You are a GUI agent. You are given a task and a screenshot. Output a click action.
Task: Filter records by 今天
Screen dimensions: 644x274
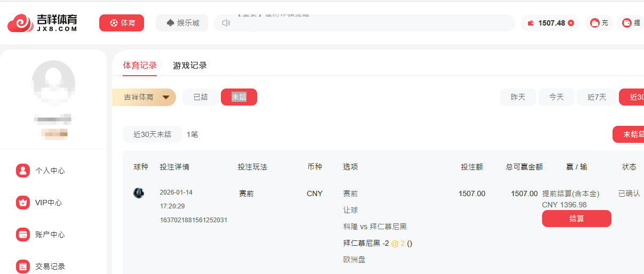pos(556,97)
